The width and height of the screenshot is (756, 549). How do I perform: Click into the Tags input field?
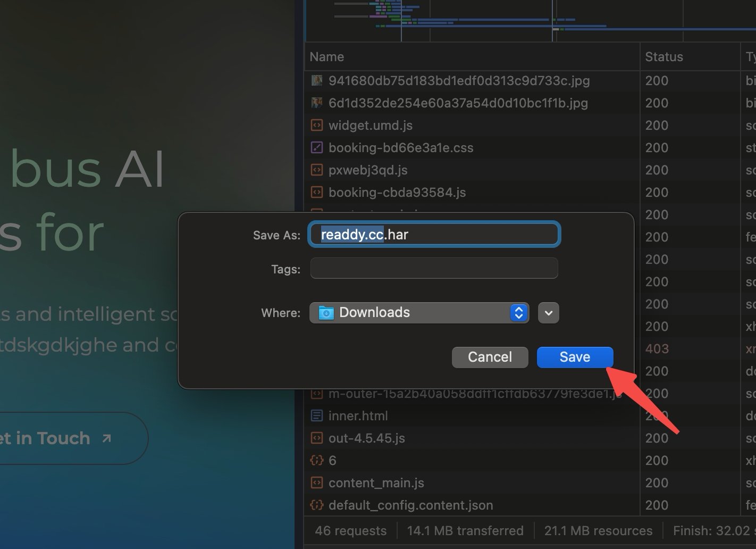click(434, 268)
